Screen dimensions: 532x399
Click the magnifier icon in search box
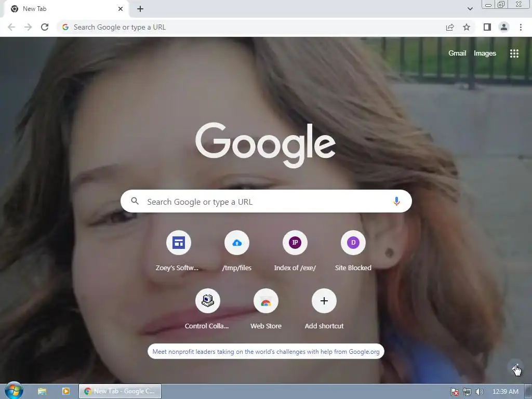click(x=135, y=201)
